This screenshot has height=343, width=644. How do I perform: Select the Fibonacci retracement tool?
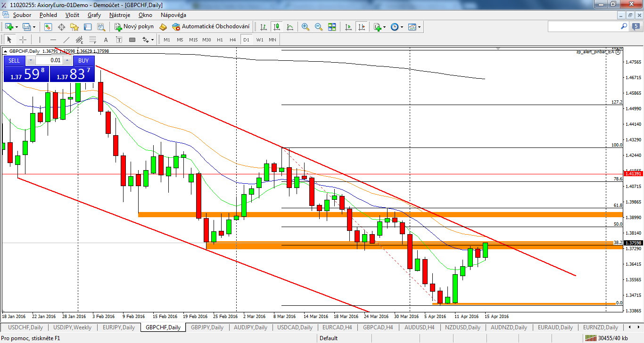[93, 40]
